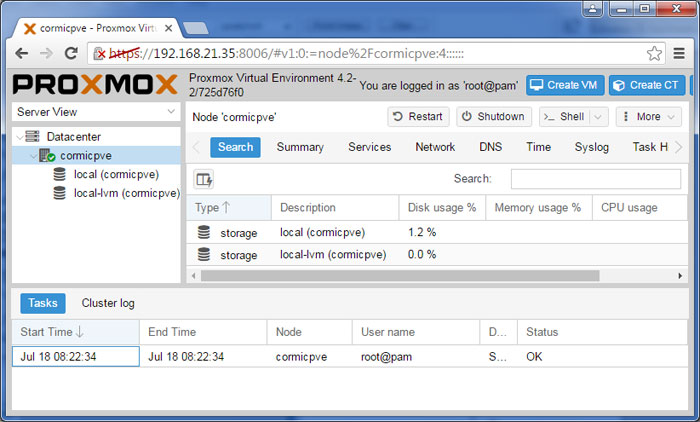Switch to the DNS tab
The height and width of the screenshot is (422, 700).
click(x=491, y=147)
